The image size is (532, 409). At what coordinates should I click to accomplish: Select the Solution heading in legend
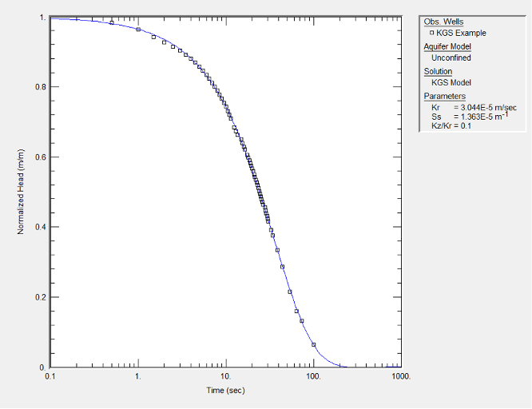tap(438, 71)
